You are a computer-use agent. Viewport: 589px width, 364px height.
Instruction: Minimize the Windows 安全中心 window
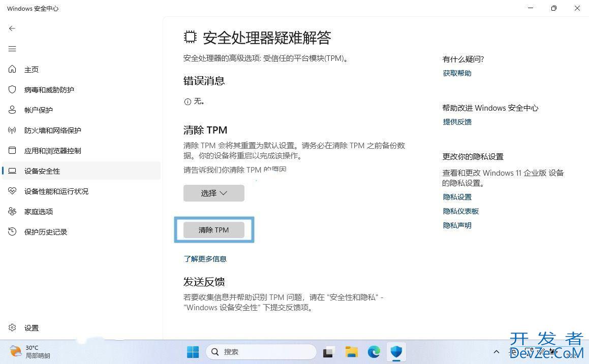pos(531,8)
